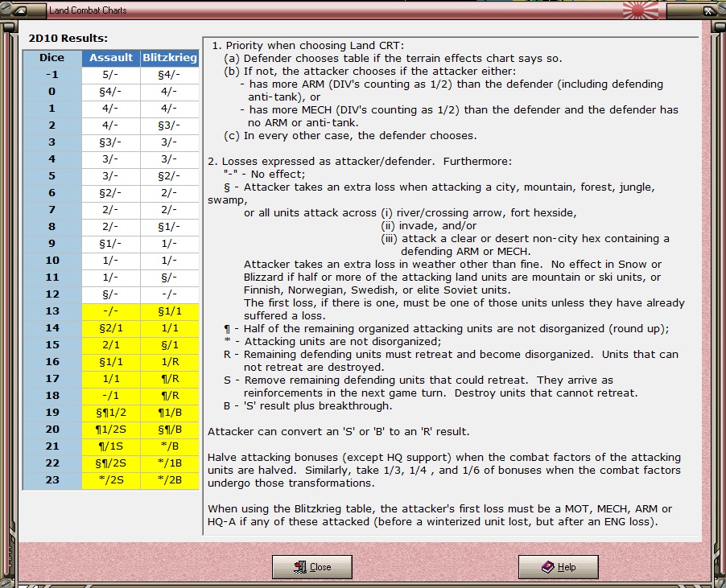This screenshot has width=726, height=588.
Task: Select Assault result '§¶/2S' for dice 22
Action: point(111,463)
